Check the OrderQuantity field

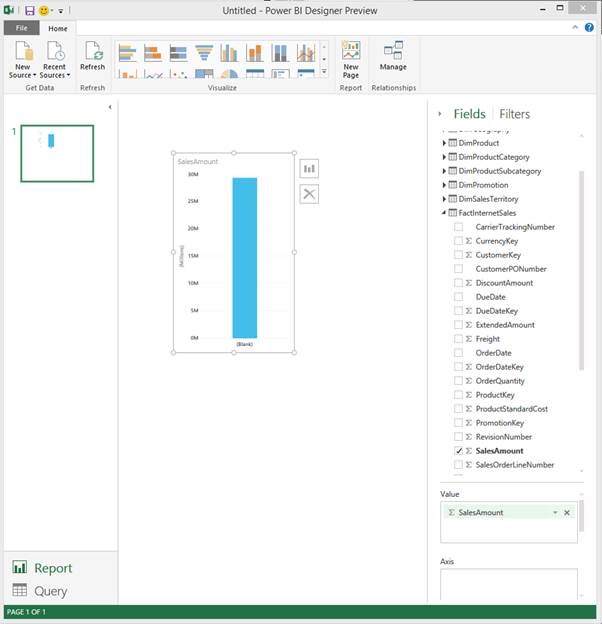[458, 380]
